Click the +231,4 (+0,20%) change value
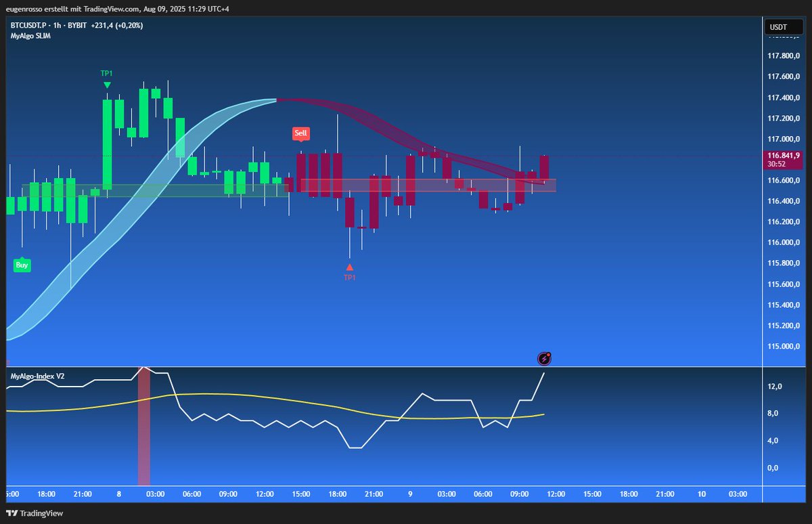The height and width of the screenshot is (524, 812). point(117,25)
